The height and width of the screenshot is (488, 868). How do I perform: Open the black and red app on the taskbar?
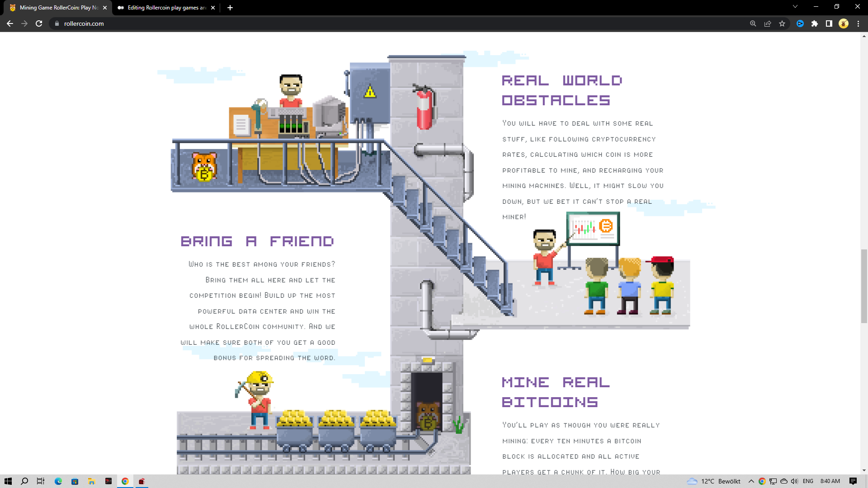coord(108,481)
